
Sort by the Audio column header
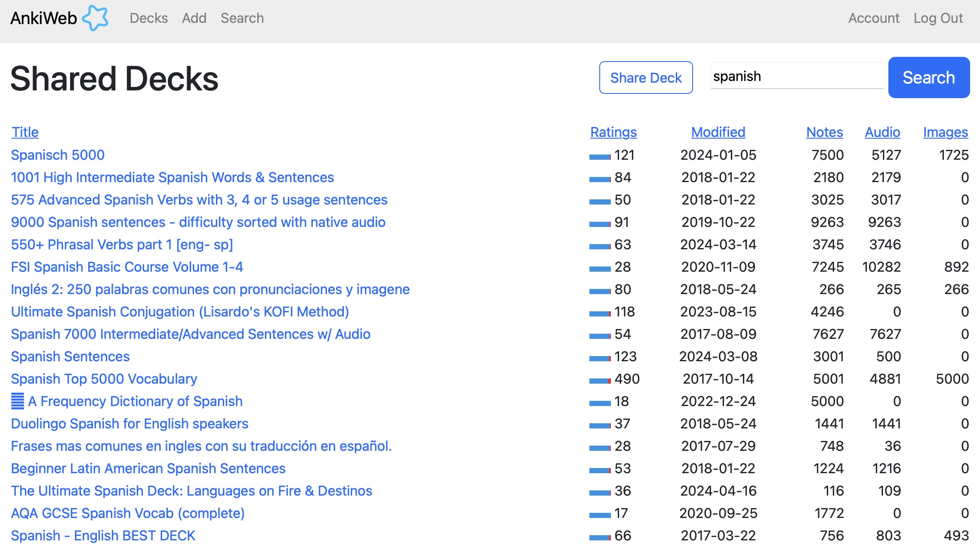pos(882,132)
